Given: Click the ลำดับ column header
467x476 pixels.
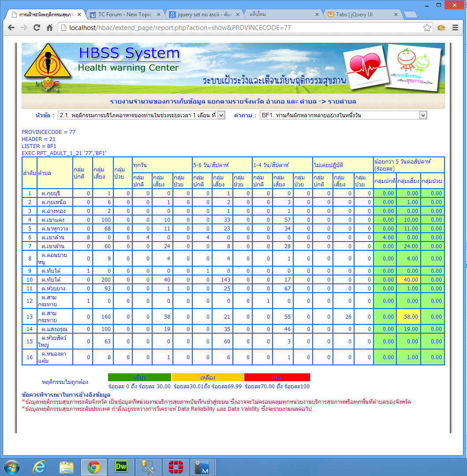Looking at the screenshot, I should tap(30, 173).
